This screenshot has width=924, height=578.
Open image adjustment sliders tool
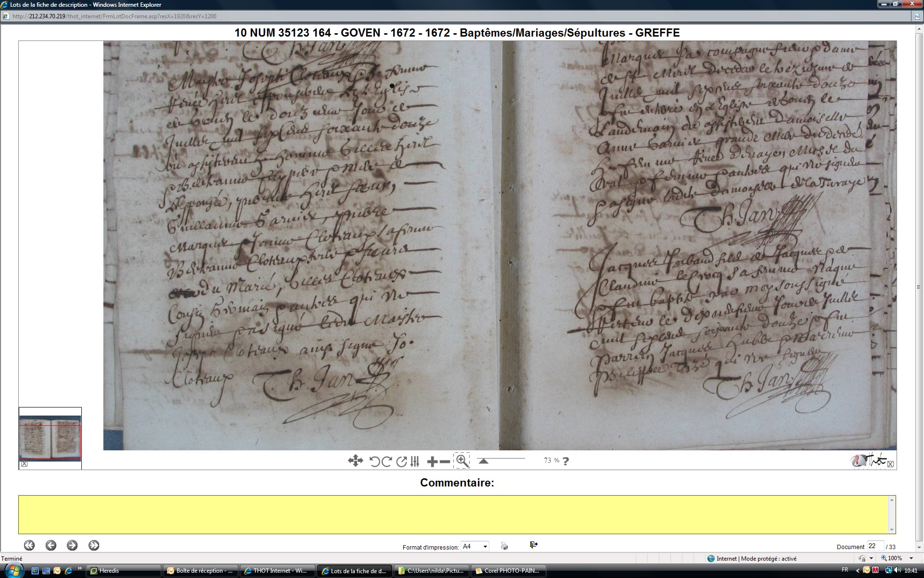click(415, 461)
